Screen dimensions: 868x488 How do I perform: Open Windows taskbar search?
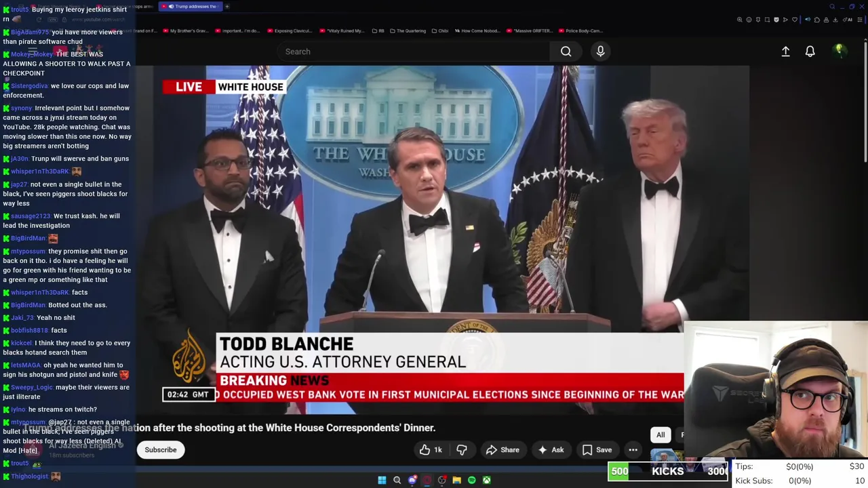pos(397,480)
